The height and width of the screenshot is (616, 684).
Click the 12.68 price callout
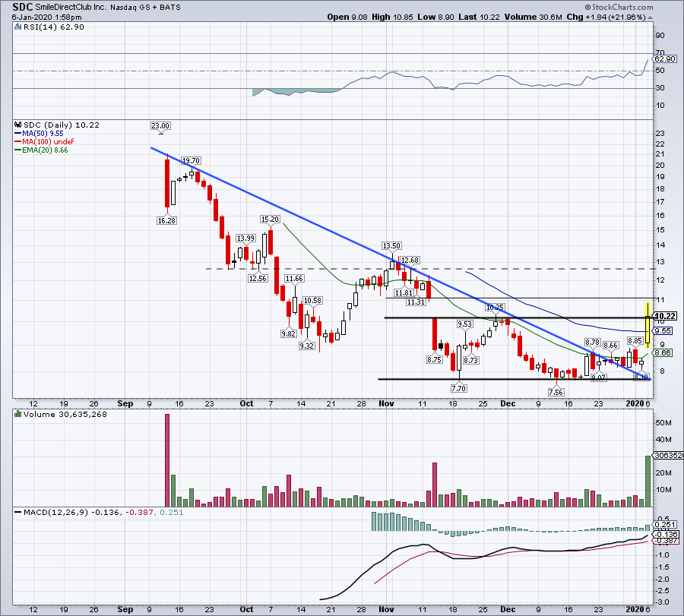(x=410, y=261)
